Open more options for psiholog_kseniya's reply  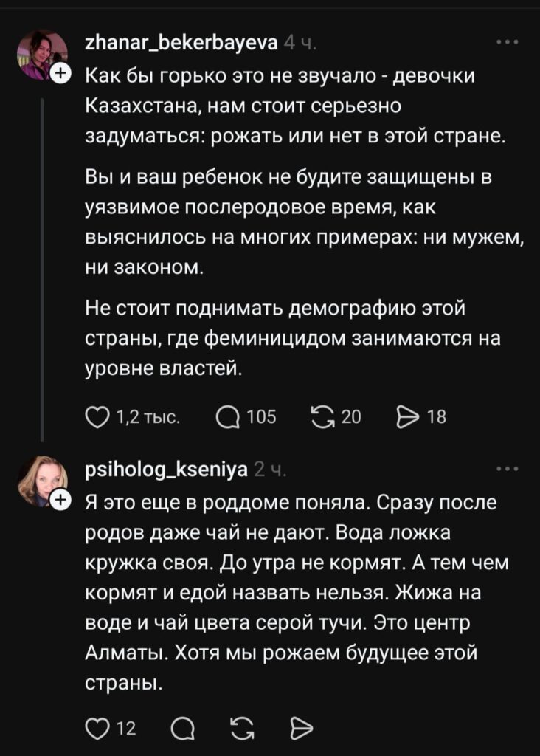(x=507, y=469)
